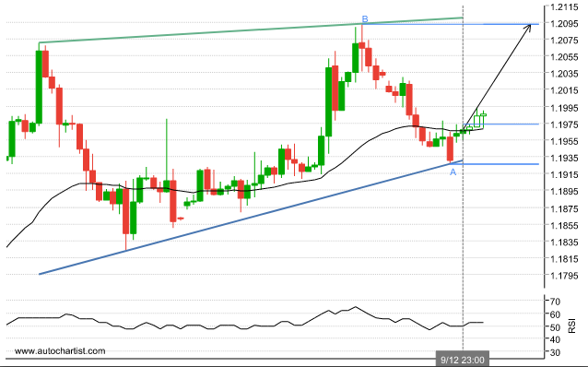
Task: Click the 1.1895 price axis label
Action: click(x=564, y=192)
